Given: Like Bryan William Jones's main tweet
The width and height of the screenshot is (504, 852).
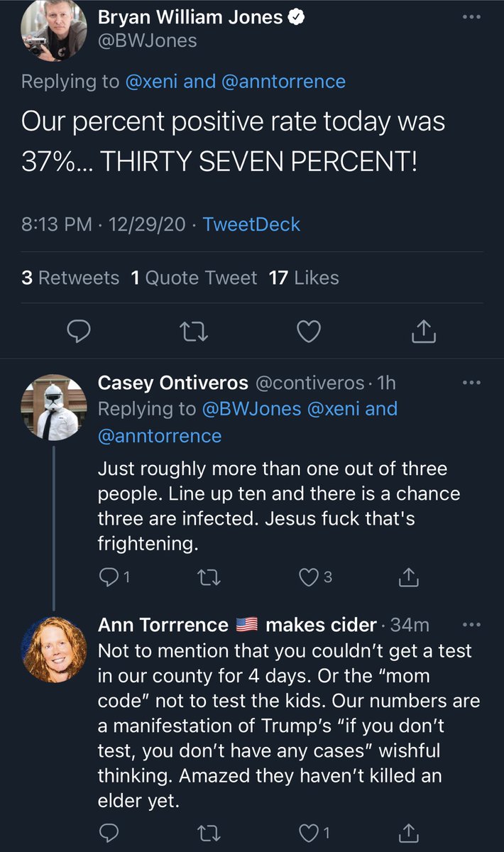Looking at the screenshot, I should pyautogui.click(x=308, y=331).
